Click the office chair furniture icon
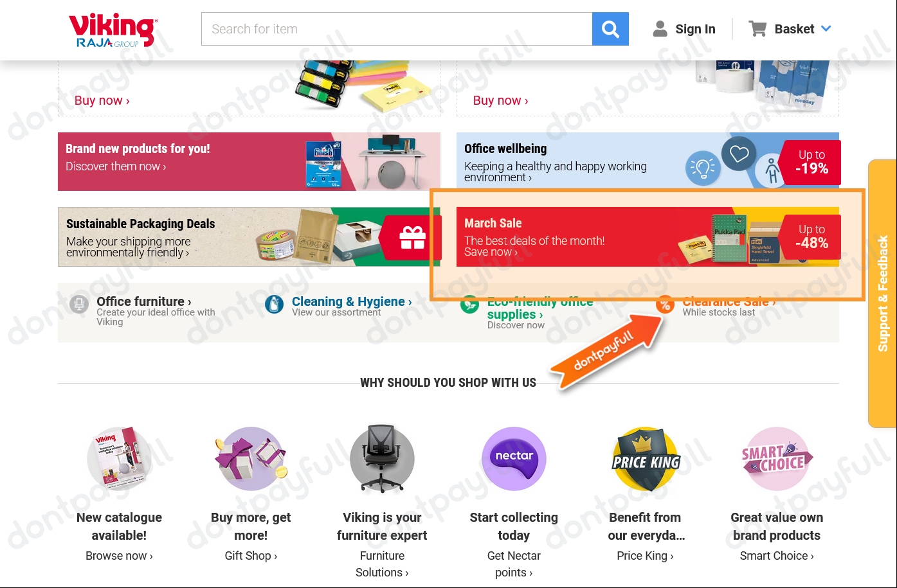Screen dimensions: 897x588 (382, 459)
